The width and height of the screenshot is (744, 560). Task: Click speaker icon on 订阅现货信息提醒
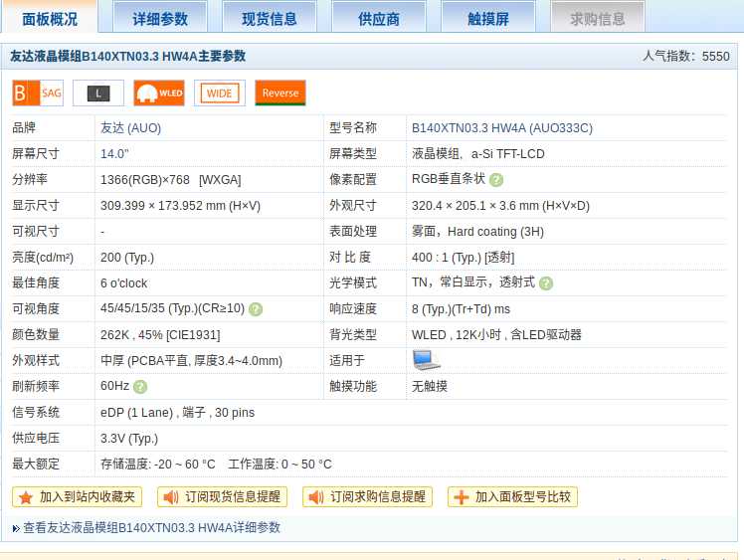click(171, 497)
